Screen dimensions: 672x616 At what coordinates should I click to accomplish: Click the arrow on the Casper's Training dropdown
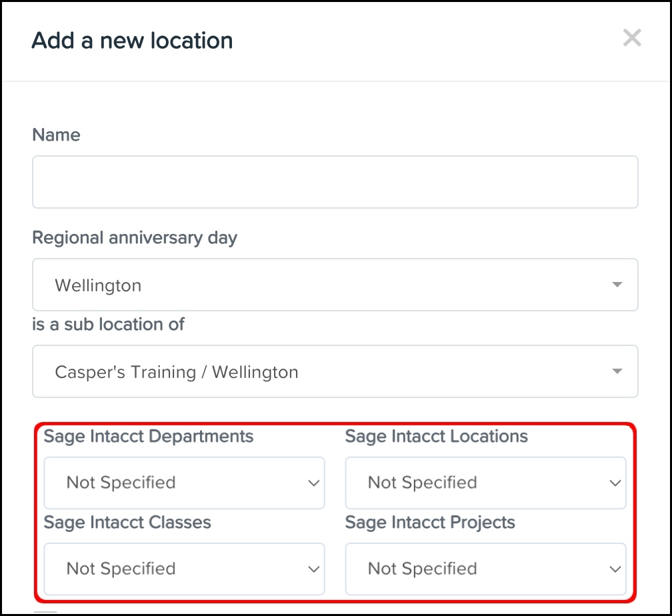(617, 371)
